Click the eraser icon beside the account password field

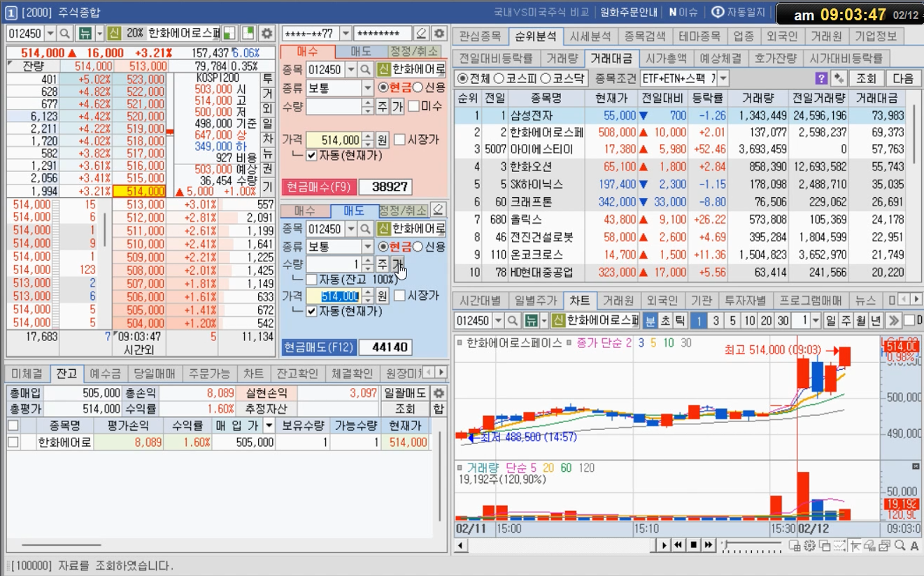coord(421,33)
